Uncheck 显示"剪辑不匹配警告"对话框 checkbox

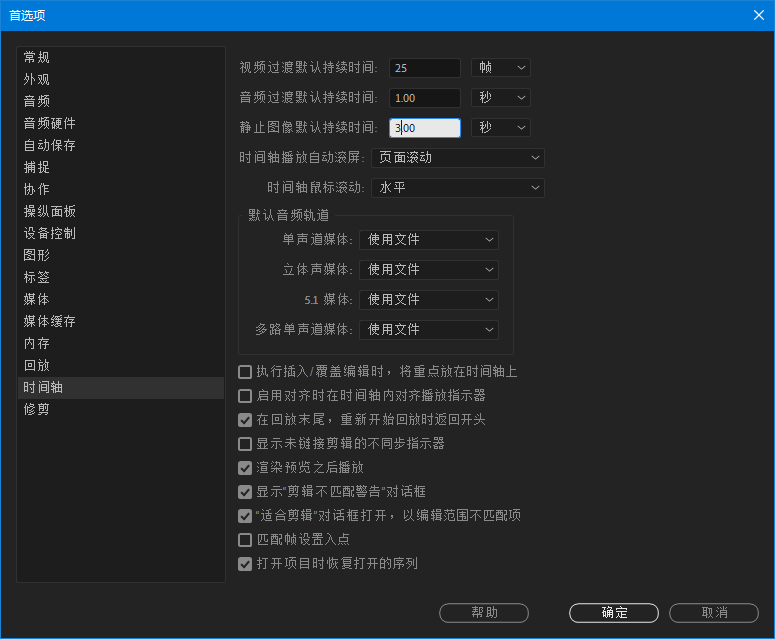click(x=245, y=492)
